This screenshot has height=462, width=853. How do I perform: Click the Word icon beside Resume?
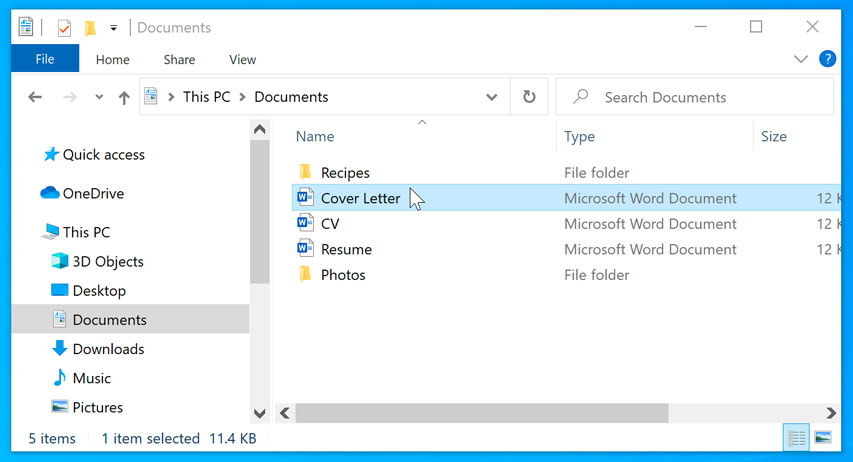point(305,248)
